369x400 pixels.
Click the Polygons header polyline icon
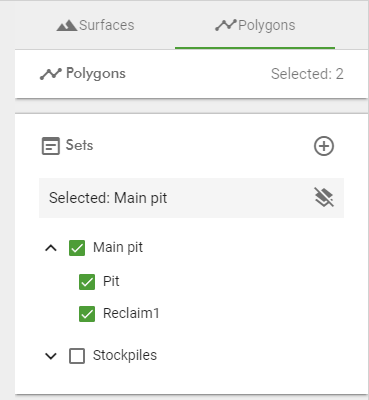pyautogui.click(x=51, y=74)
